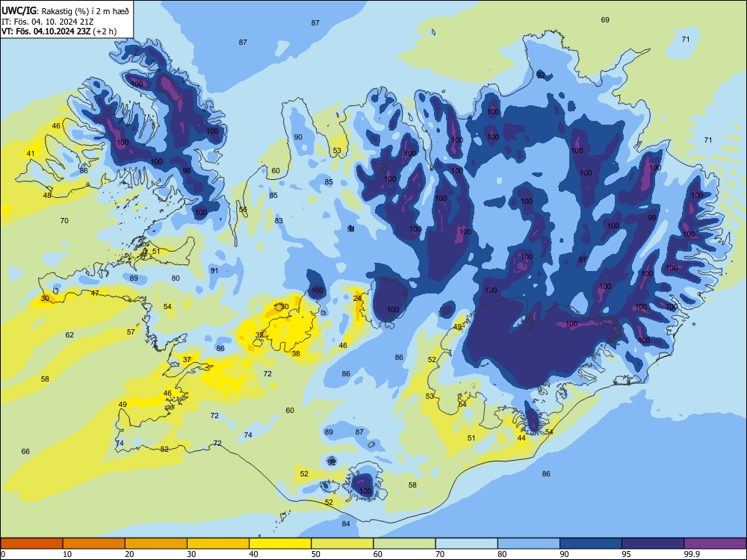This screenshot has width=747, height=560.
Task: Select the golden 30–40 legend swatch
Action: point(218,544)
